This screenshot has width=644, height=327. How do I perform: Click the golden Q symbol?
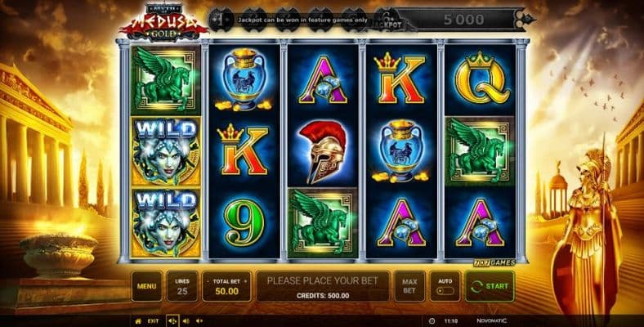tap(481, 78)
